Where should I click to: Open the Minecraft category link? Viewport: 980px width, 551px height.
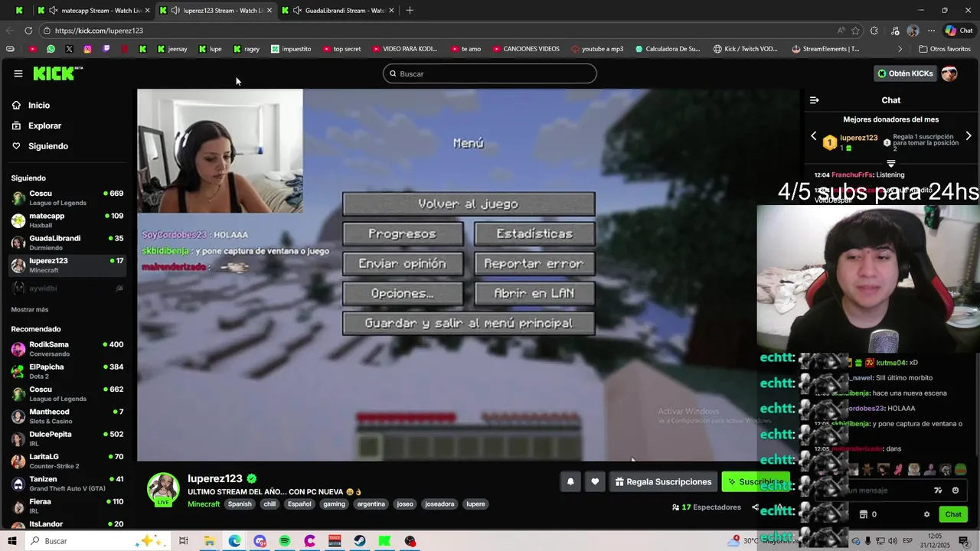pyautogui.click(x=204, y=504)
